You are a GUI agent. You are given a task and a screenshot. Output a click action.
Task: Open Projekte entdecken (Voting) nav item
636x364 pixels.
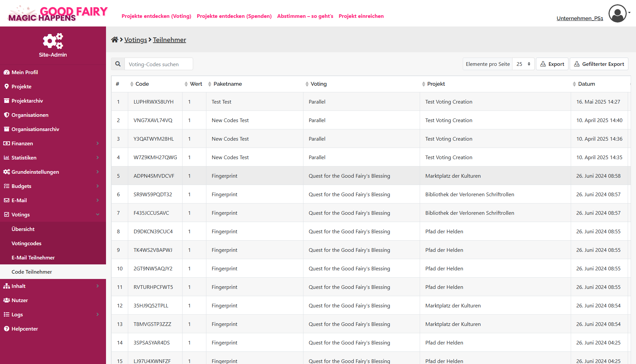pos(156,16)
